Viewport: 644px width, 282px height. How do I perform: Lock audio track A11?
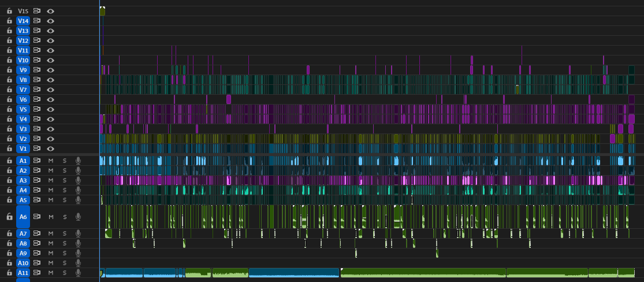tap(9, 273)
